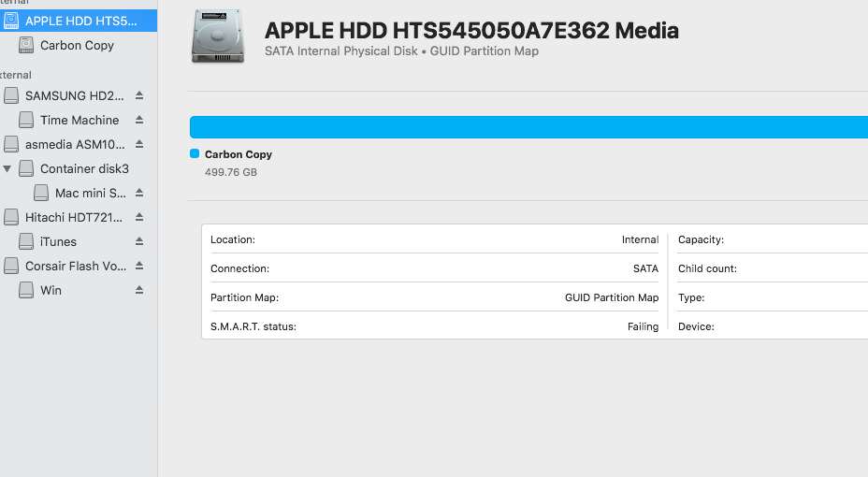Select Time Machine volume

(x=80, y=120)
